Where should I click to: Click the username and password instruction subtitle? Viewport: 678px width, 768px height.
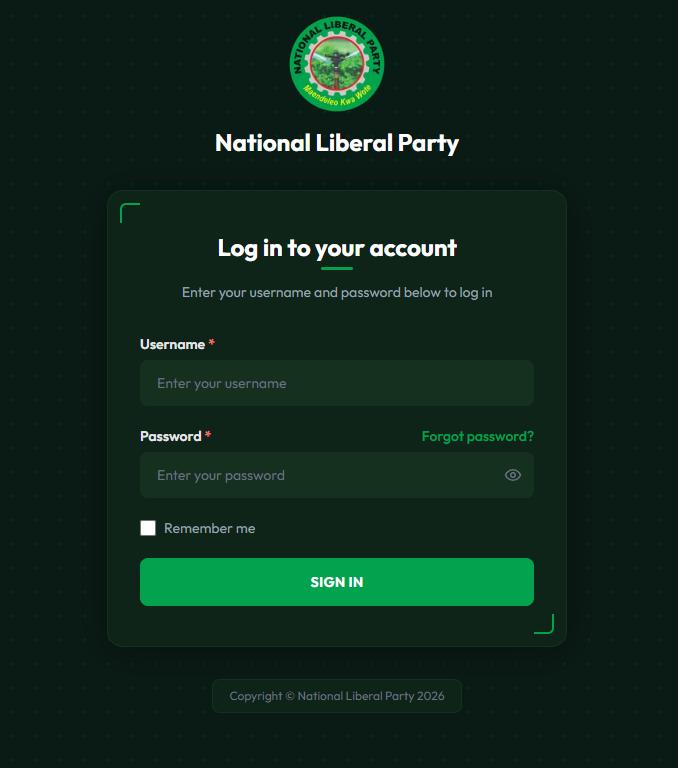coord(337,293)
